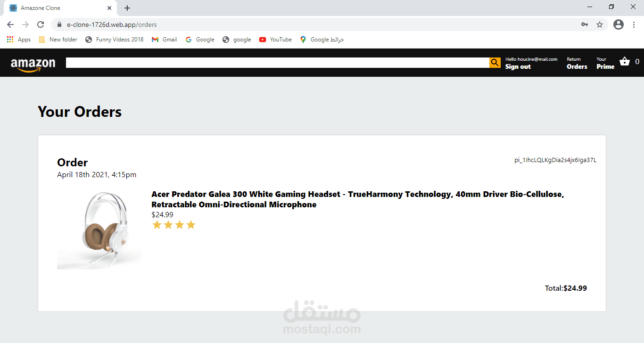Open the Google Maps bookmark
The width and height of the screenshot is (644, 343).
[x=322, y=40]
